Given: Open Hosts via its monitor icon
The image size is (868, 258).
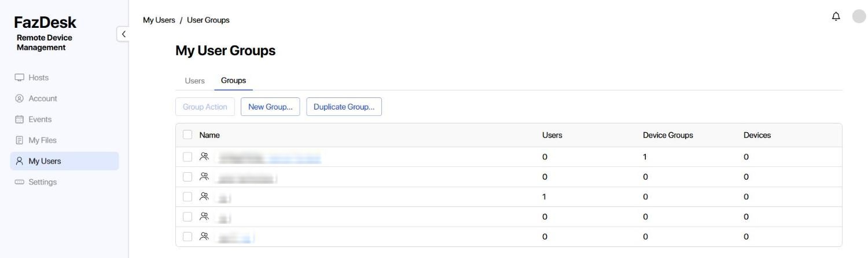Looking at the screenshot, I should [20, 78].
